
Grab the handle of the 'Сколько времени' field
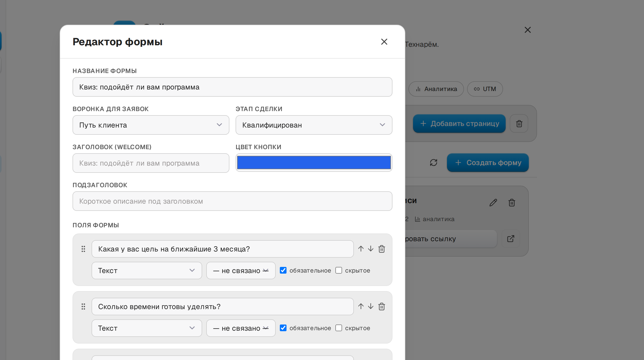[x=83, y=307]
